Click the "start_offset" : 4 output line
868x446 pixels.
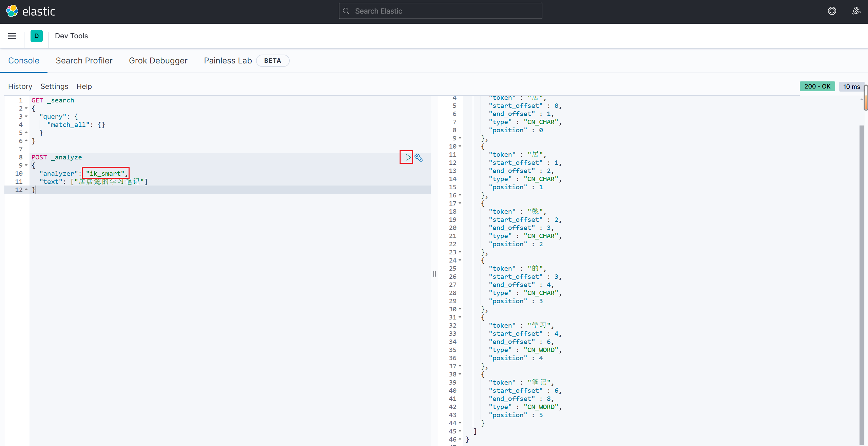[525, 334]
